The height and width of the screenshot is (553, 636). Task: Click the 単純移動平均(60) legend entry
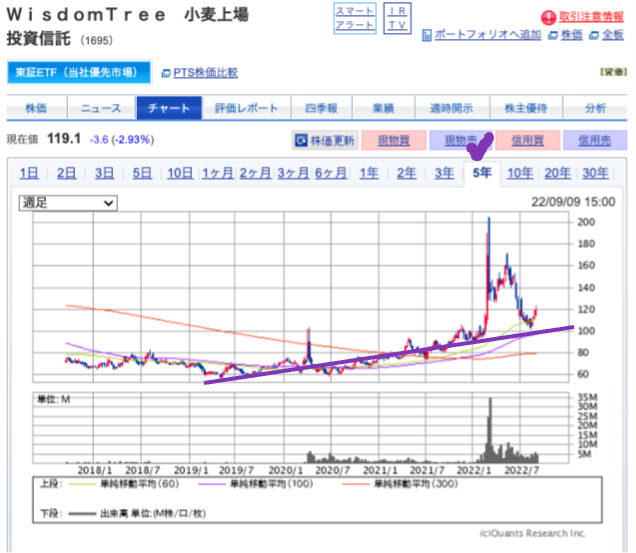pos(124,484)
